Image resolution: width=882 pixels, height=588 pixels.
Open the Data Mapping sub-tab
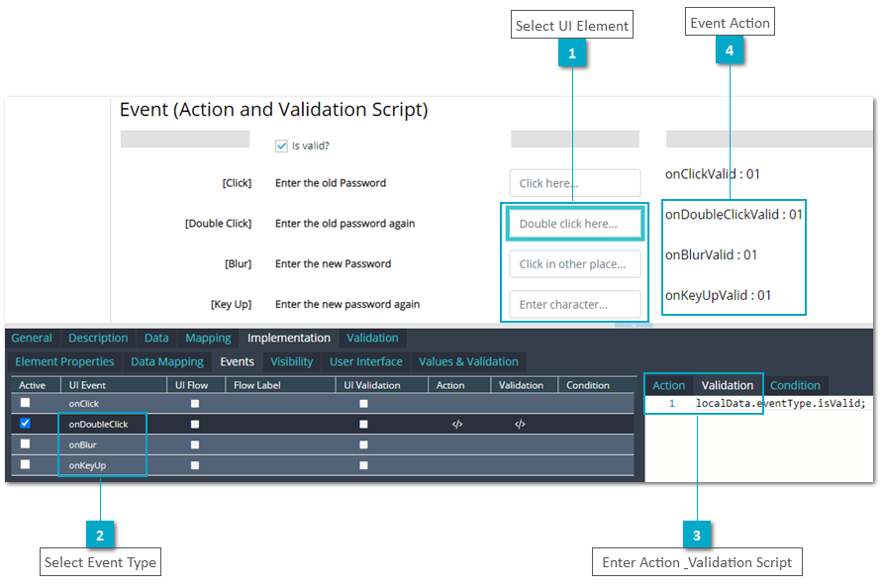[167, 361]
